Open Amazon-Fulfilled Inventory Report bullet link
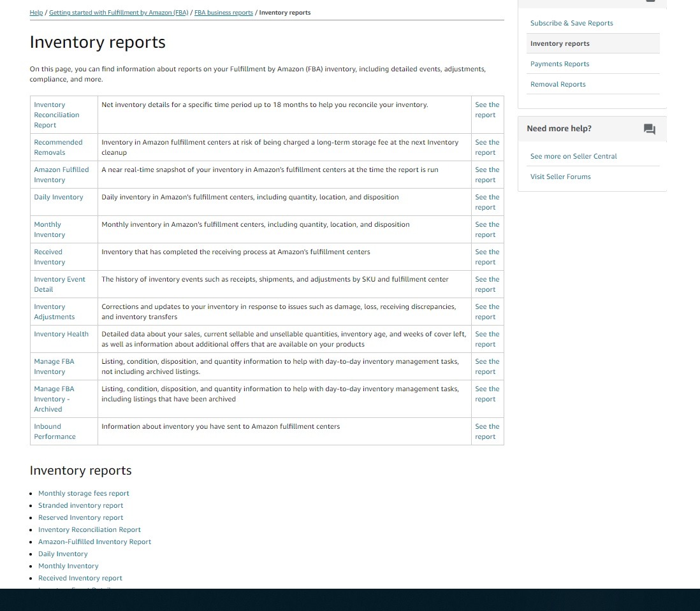 click(94, 542)
